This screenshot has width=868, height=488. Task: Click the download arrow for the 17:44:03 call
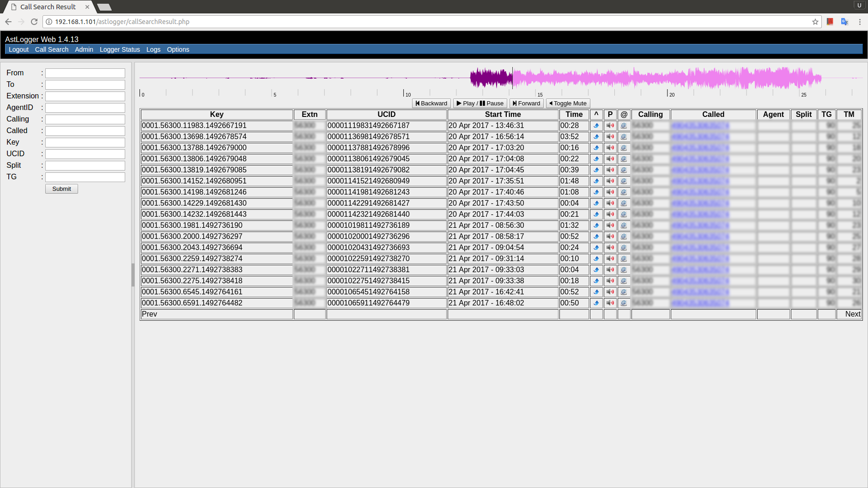(x=596, y=214)
